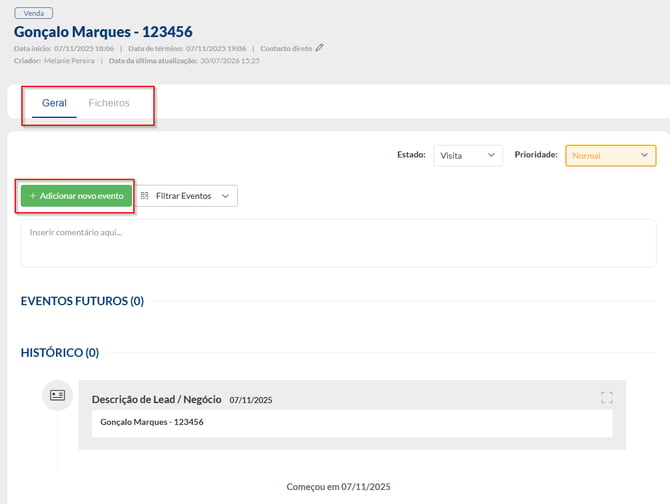Switch to the Ficheiros tab
Viewport: 670px width, 504px height.
[x=109, y=103]
